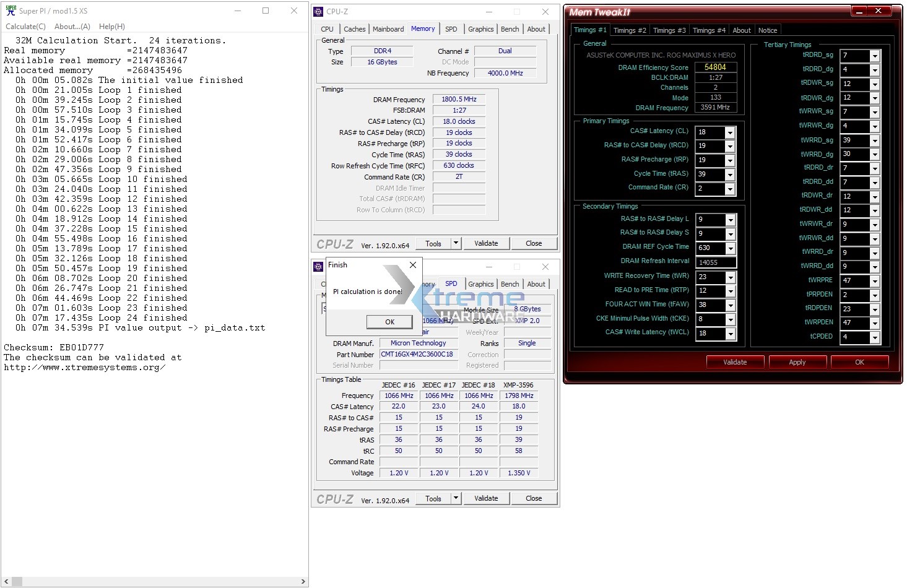Expand the CAS# Latency dropdown in Primary Timings
Viewport: 907px width, 588px height.
(x=729, y=131)
